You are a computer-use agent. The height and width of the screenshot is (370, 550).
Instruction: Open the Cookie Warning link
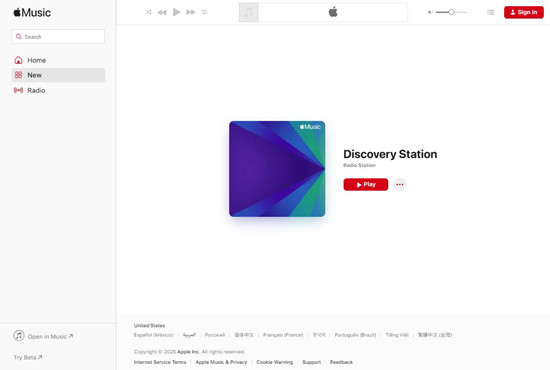point(275,362)
